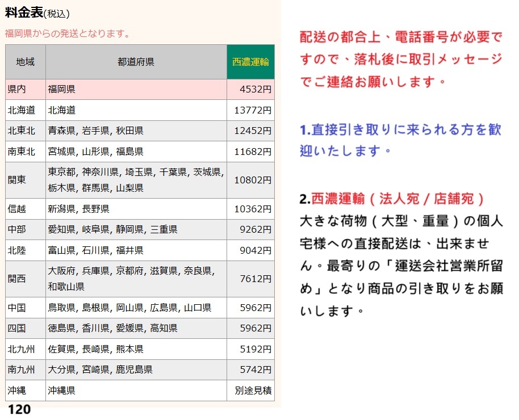This screenshot has width=519, height=420.
Task: Click the 13772円 price for Hokkaido
Action: pos(255,110)
